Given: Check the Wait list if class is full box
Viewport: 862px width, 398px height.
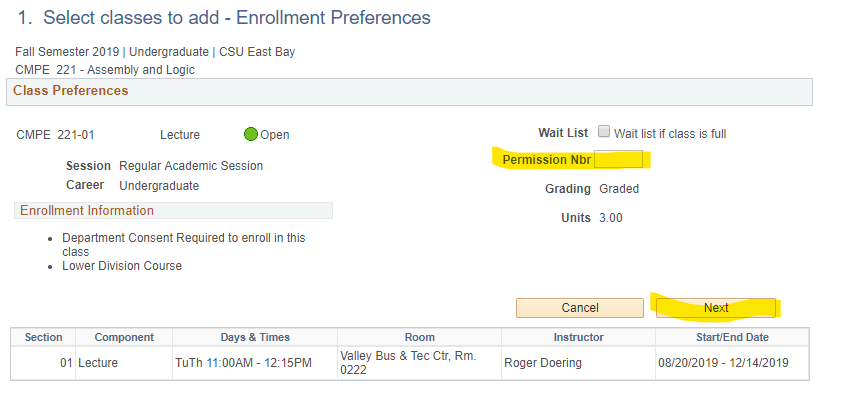Looking at the screenshot, I should tap(604, 131).
